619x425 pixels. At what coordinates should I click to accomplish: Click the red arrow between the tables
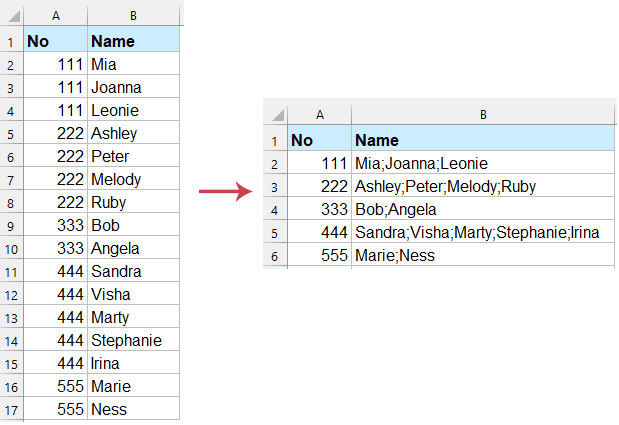click(x=223, y=191)
